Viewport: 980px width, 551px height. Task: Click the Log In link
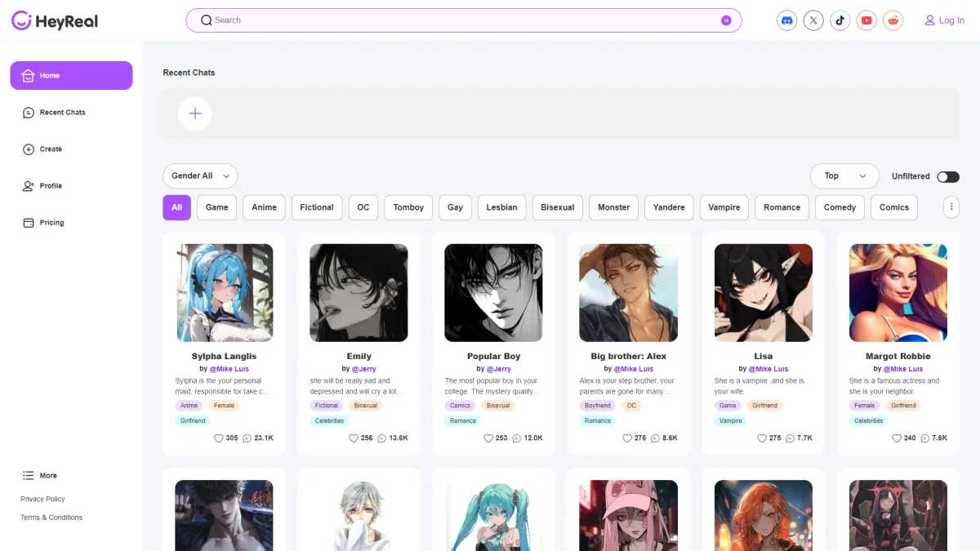click(945, 20)
